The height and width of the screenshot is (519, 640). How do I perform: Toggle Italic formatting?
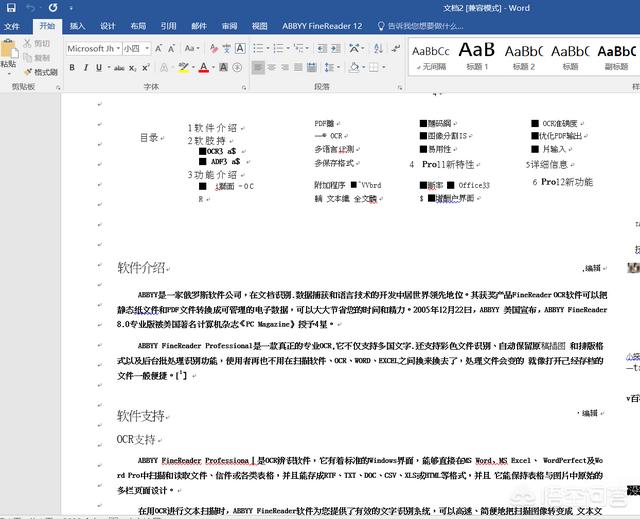(86, 68)
